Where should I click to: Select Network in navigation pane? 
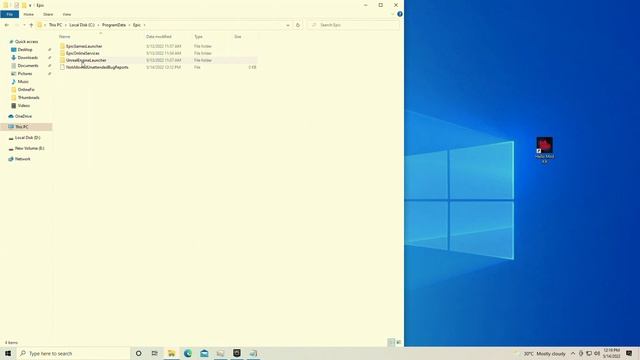pos(22,159)
